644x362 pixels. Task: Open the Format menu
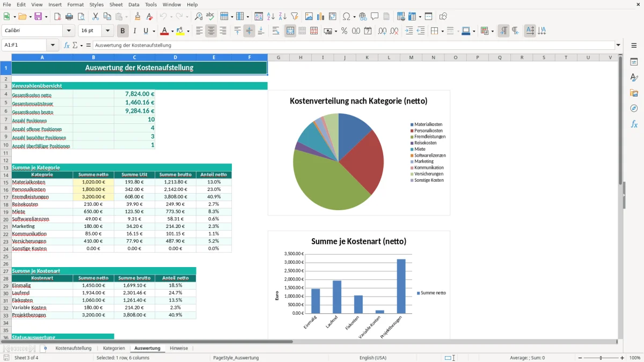tap(75, 4)
